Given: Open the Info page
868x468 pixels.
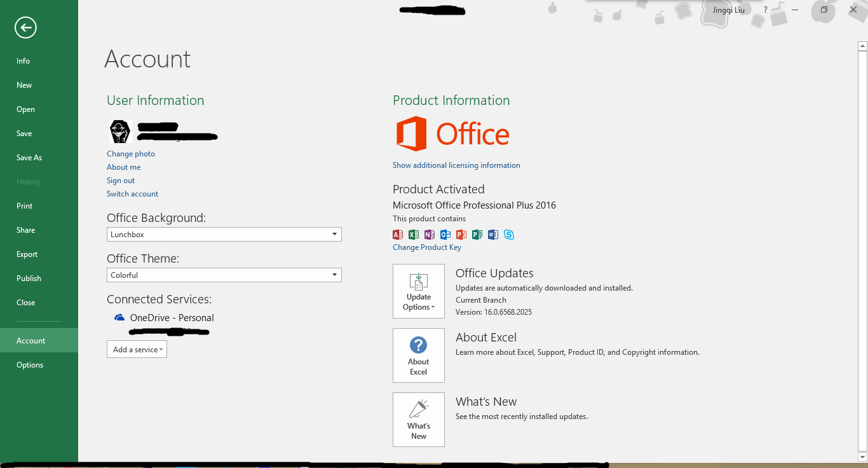Looking at the screenshot, I should (39, 61).
